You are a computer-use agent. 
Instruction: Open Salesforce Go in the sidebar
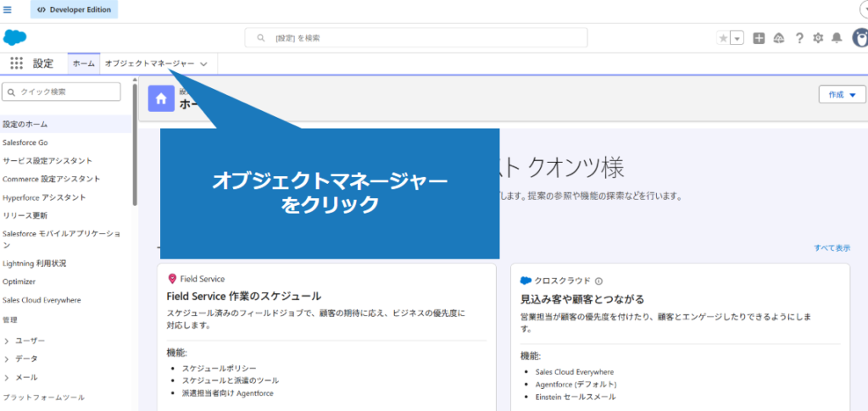(x=25, y=142)
